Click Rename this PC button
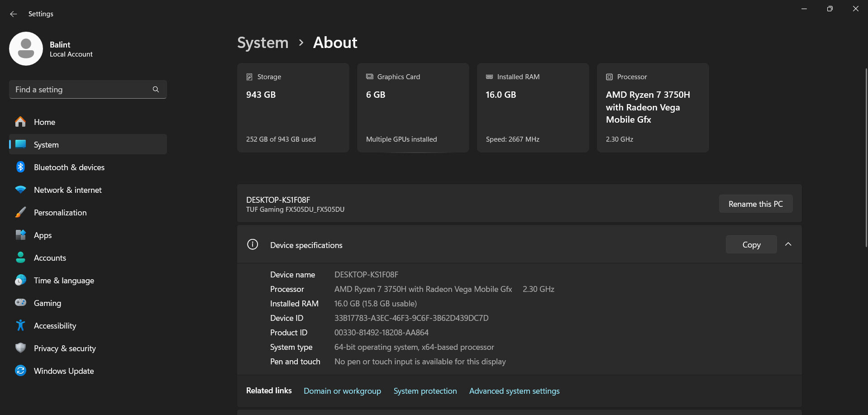The width and height of the screenshot is (868, 415). 755,204
